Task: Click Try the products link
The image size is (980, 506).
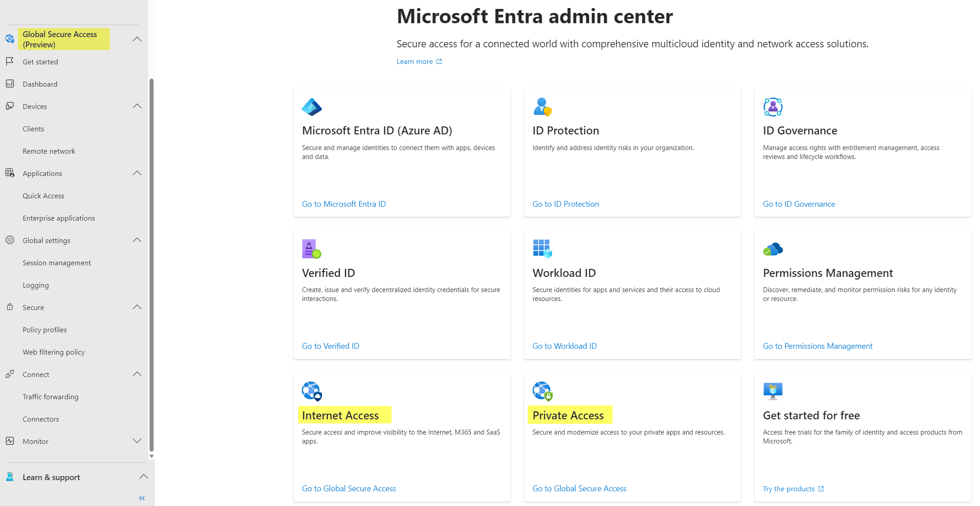Action: pos(788,489)
